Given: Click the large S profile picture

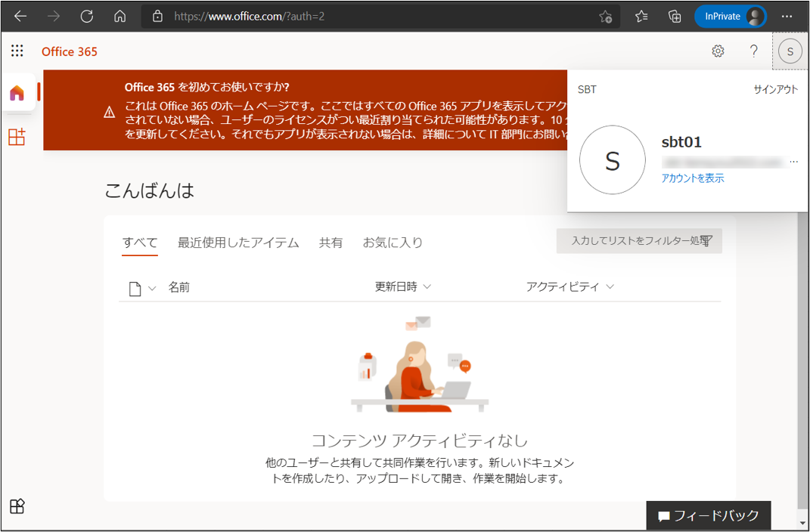Looking at the screenshot, I should tap(612, 160).
